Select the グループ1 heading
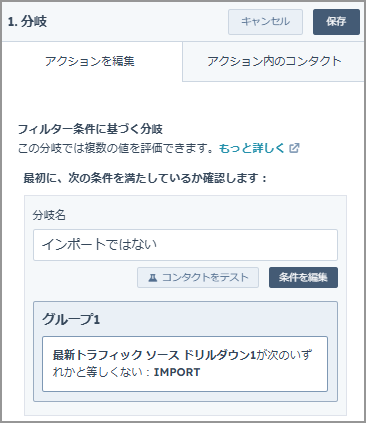Image resolution: width=366 pixels, height=423 pixels. [71, 319]
